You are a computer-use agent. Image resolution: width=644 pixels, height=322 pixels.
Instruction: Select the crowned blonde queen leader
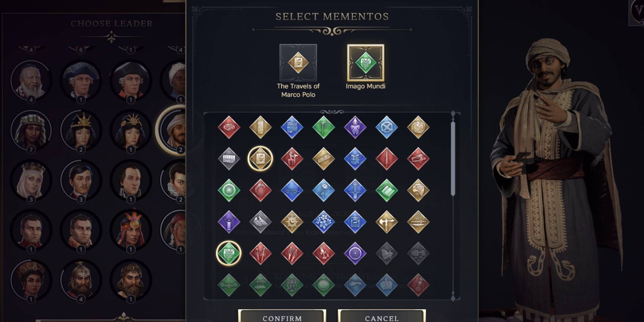[x=31, y=181]
